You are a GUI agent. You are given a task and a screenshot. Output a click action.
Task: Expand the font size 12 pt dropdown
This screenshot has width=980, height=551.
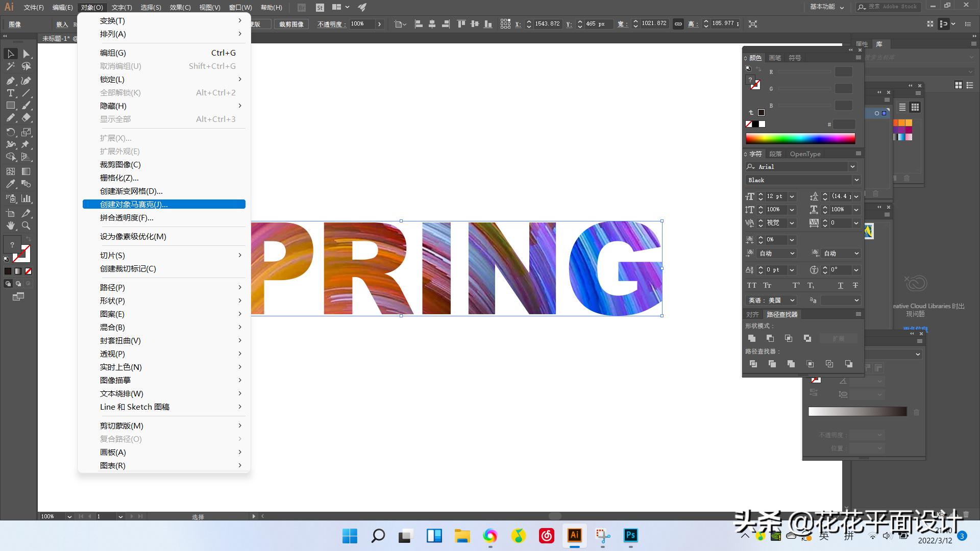click(792, 196)
